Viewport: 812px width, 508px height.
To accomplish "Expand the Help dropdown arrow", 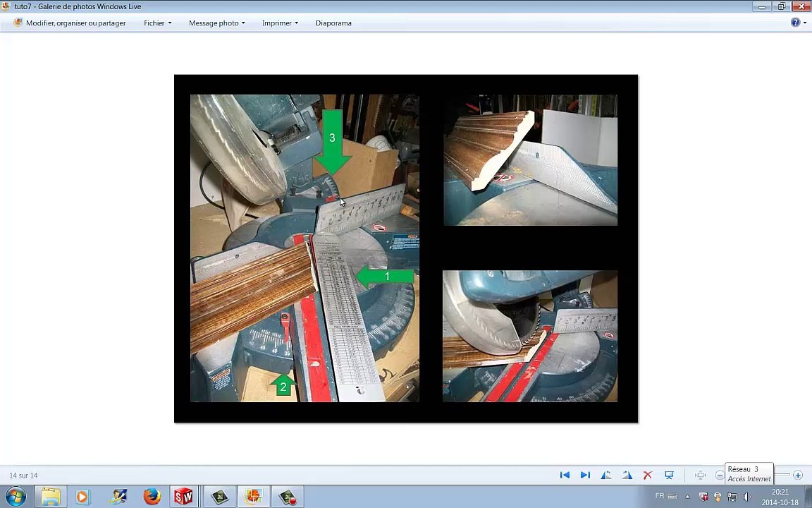I will point(805,23).
